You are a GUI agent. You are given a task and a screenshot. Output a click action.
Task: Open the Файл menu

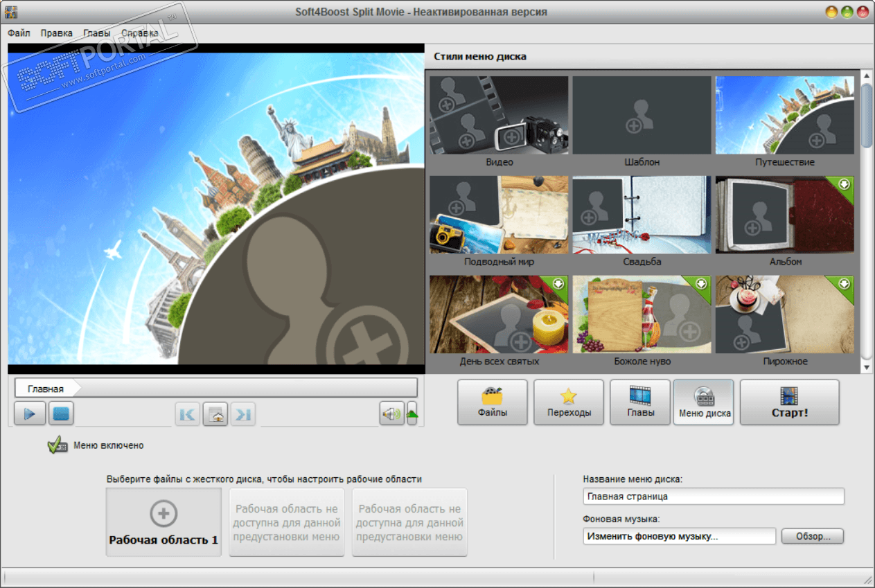(19, 33)
